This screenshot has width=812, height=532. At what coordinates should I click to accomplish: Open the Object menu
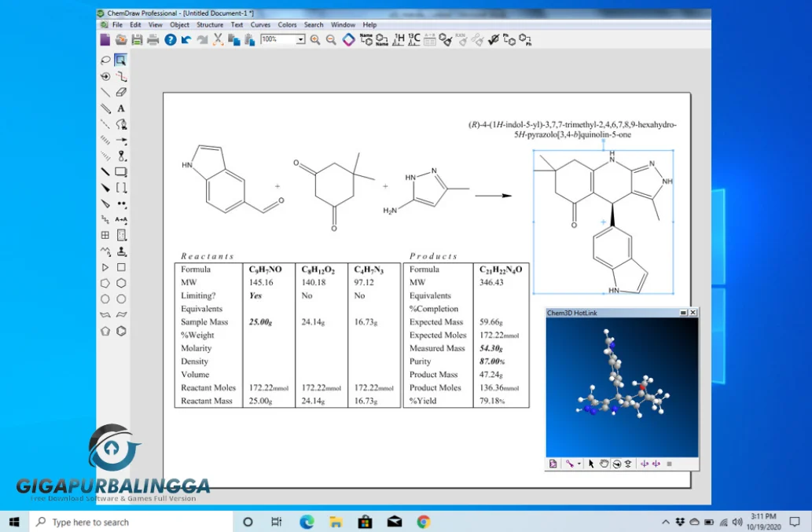pyautogui.click(x=180, y=24)
